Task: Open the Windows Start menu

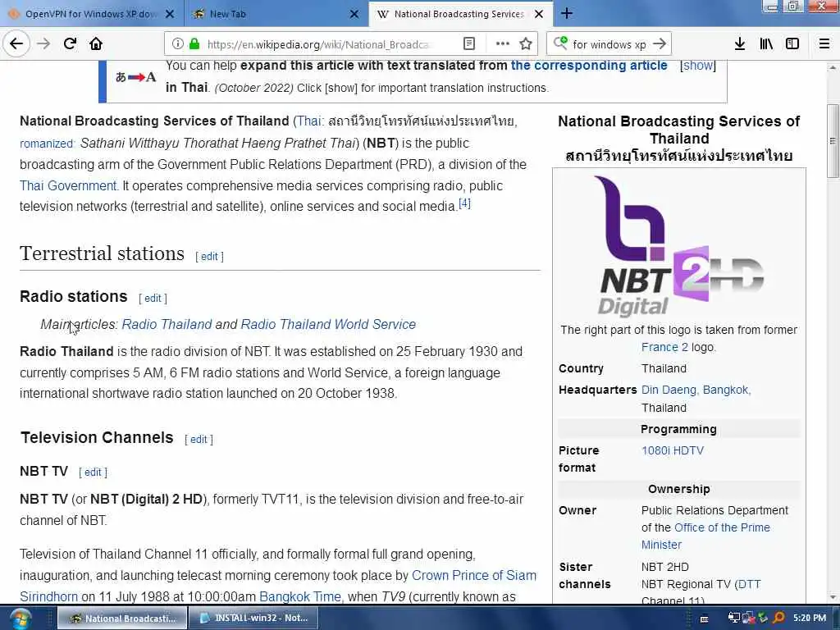Action: click(20, 619)
